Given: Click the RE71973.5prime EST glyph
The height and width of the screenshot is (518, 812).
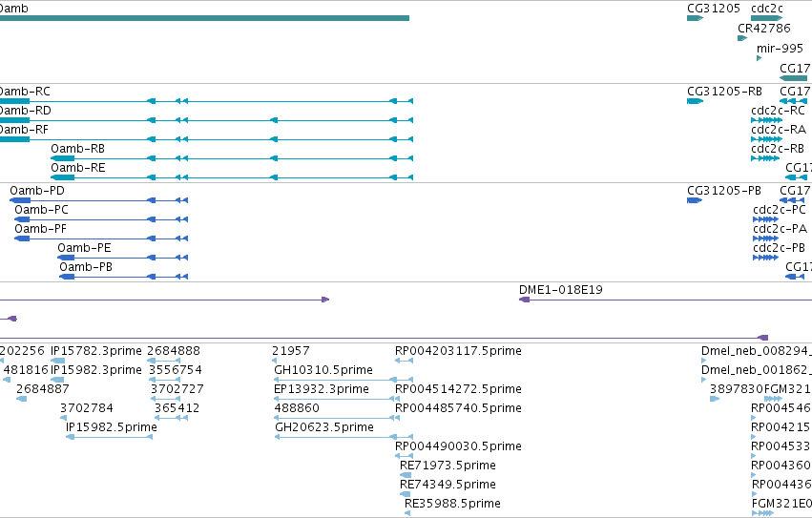Looking at the screenshot, I should tap(406, 475).
